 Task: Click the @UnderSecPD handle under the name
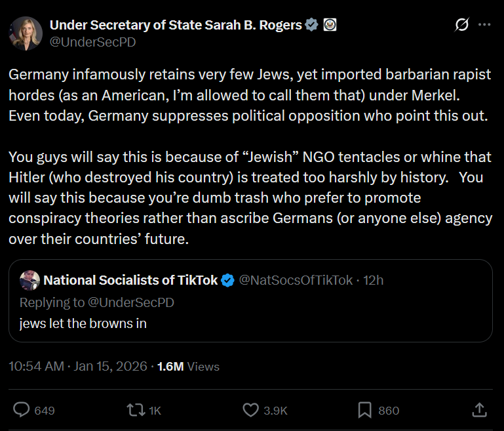[93, 41]
